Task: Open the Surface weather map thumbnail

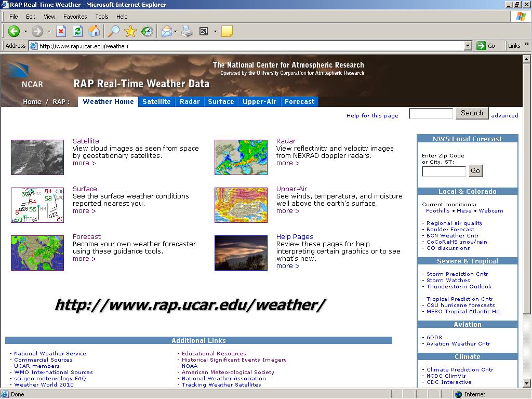Action: pos(37,205)
